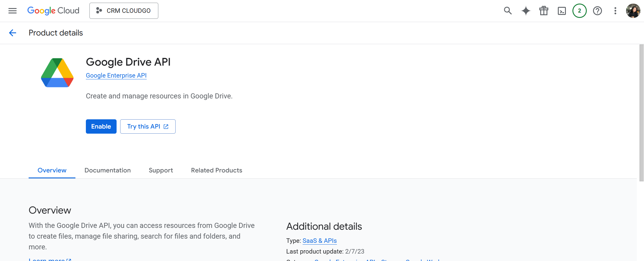Activate Cloud Shell terminal icon

(x=562, y=11)
